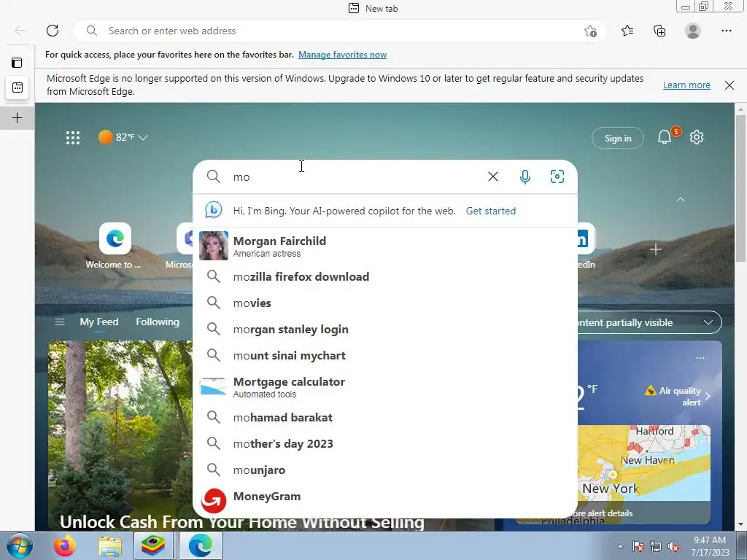Screen dimensions: 747x560
Task: Clear the search box with X
Action: click(493, 176)
